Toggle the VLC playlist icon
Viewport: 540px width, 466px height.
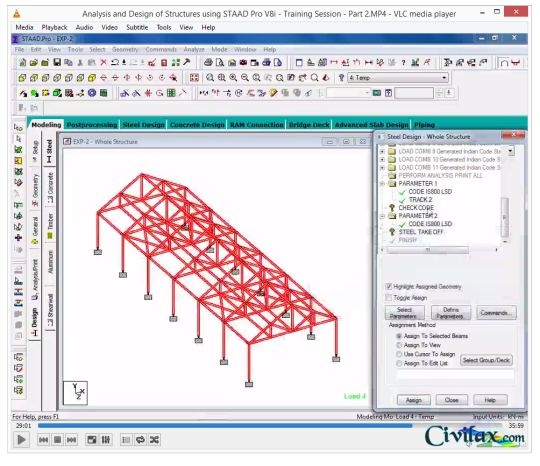click(x=126, y=440)
